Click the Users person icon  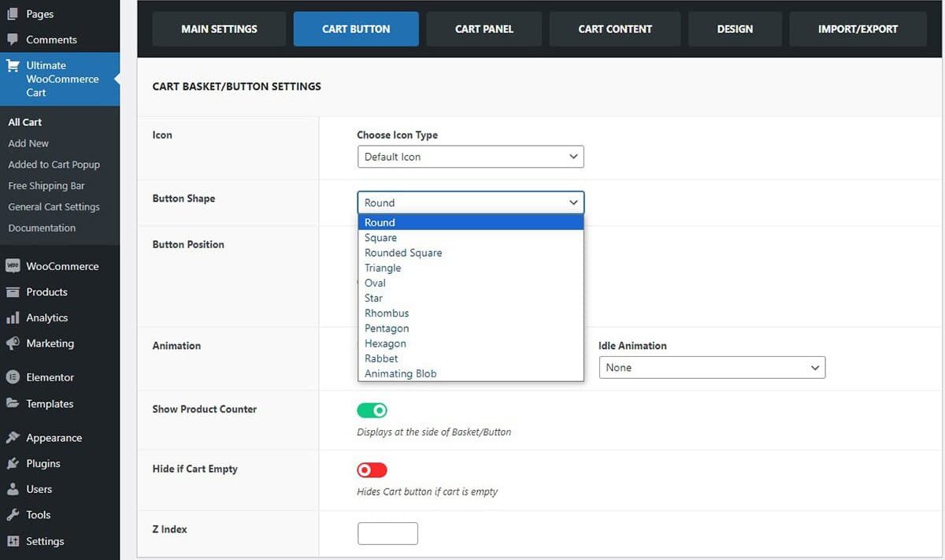click(13, 489)
